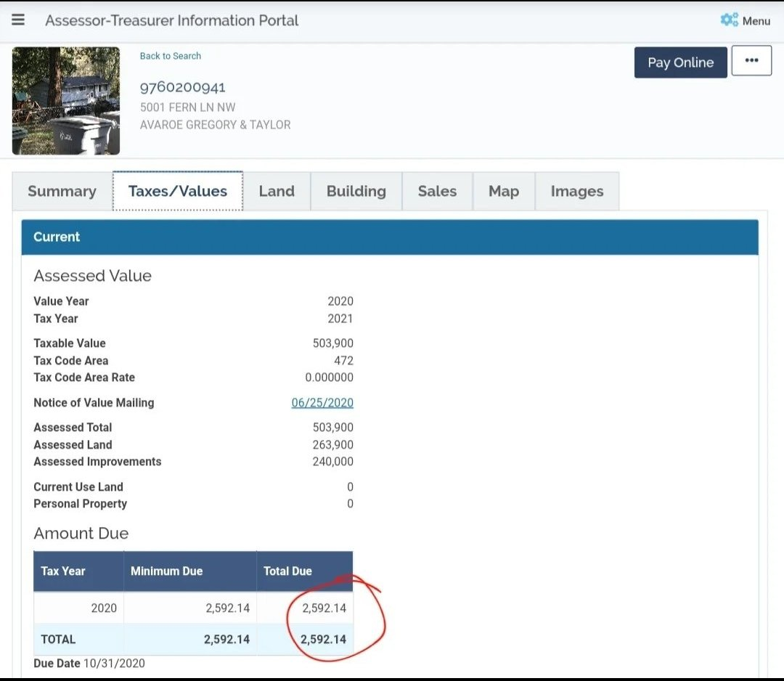The width and height of the screenshot is (784, 681).
Task: Click the Pay Online button
Action: (680, 62)
